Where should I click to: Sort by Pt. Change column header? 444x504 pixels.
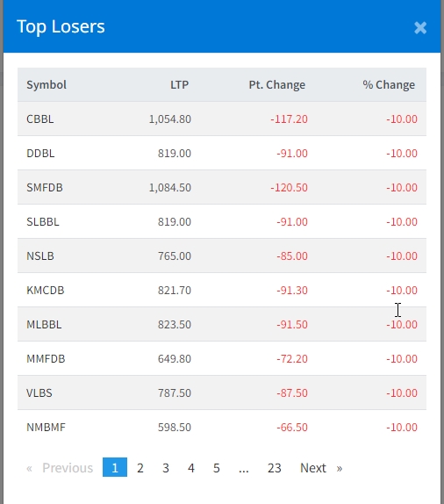[277, 85]
